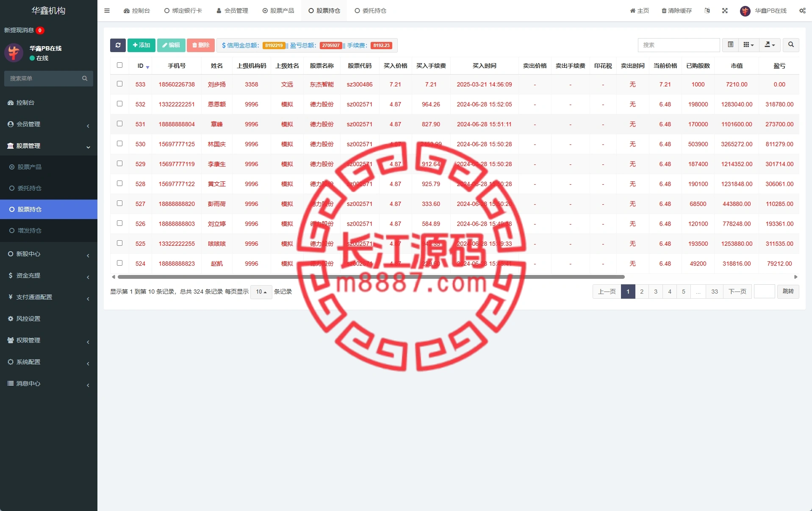
Task: Click the green 添加 button
Action: pos(141,45)
